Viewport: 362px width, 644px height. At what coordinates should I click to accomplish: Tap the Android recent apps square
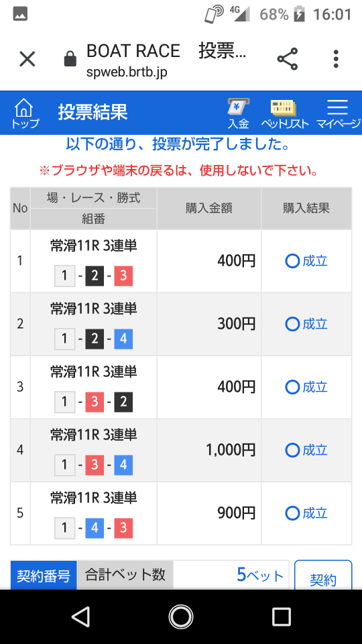pyautogui.click(x=282, y=616)
